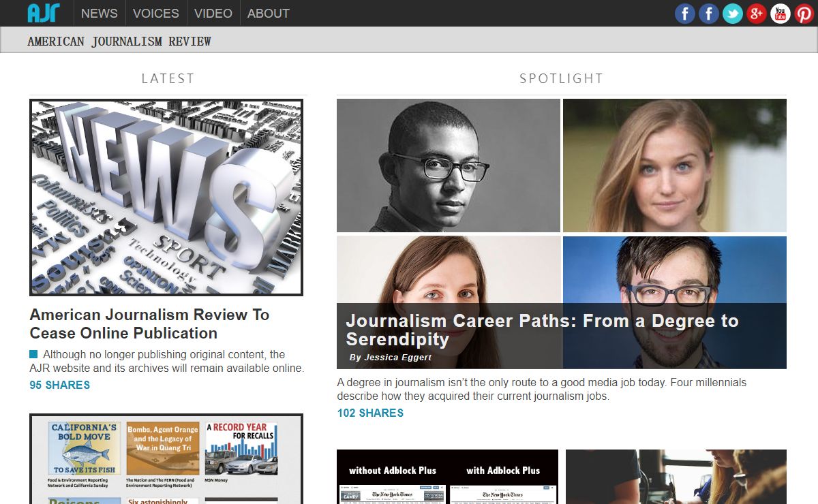Click the 95 SHARES count

coord(60,385)
